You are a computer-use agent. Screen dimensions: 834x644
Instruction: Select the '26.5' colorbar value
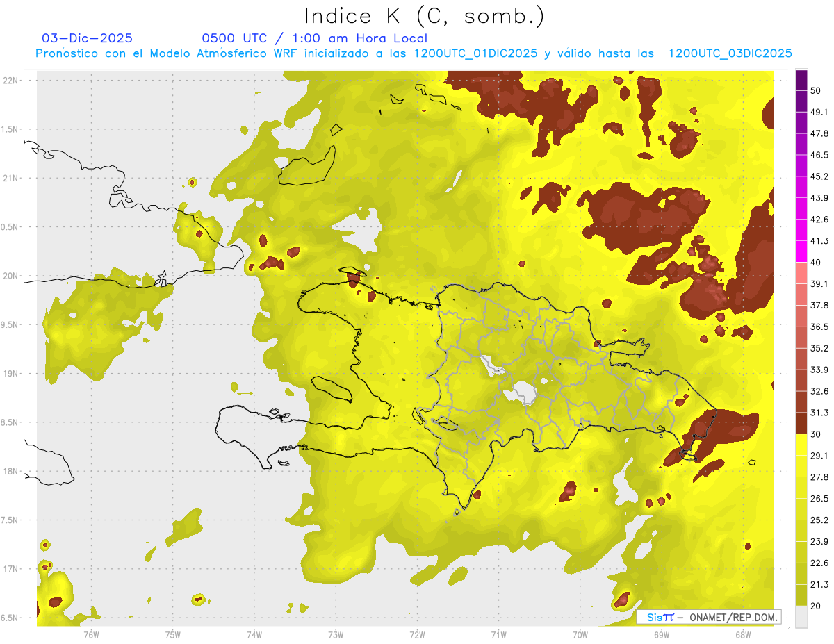click(x=819, y=498)
